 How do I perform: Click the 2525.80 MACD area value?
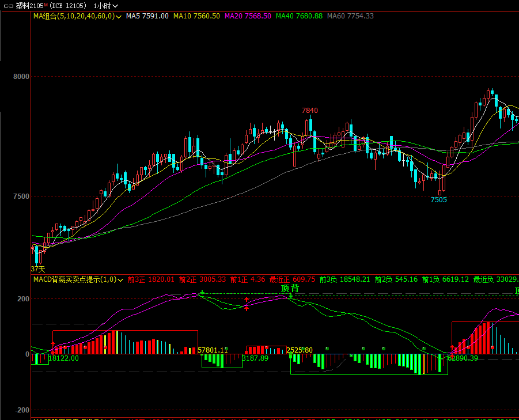click(x=299, y=350)
